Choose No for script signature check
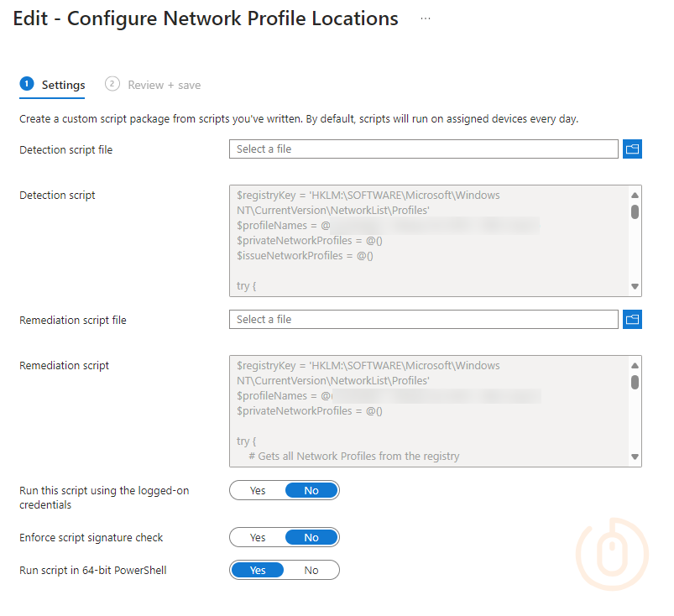Screen dimensions: 674x616 point(311,537)
